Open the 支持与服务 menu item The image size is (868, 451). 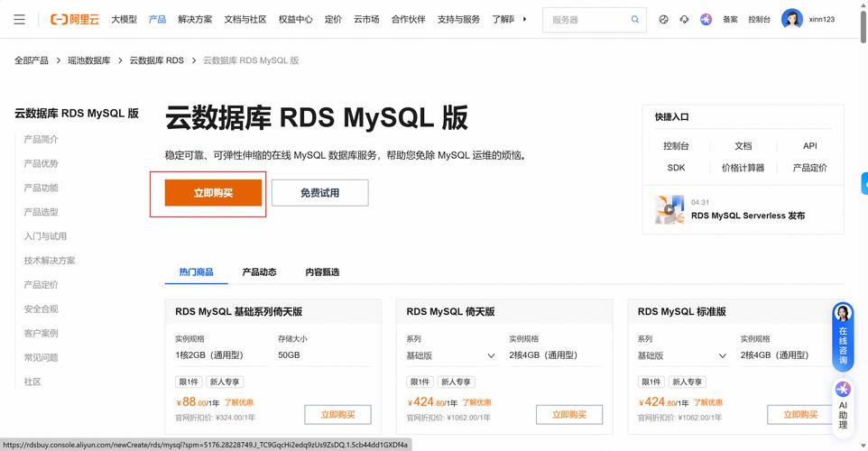pyautogui.click(x=458, y=19)
